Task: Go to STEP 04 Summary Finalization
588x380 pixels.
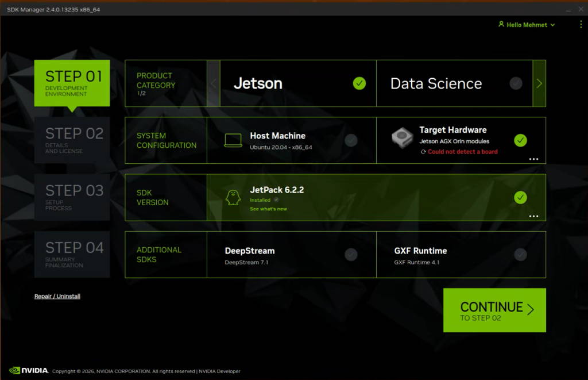Action: [x=73, y=254]
